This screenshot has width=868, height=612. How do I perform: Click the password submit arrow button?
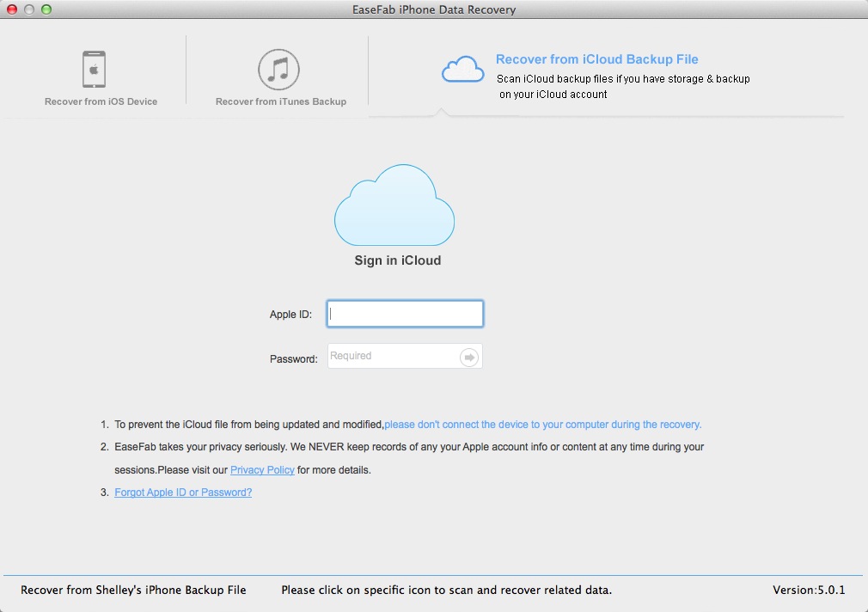coord(469,358)
